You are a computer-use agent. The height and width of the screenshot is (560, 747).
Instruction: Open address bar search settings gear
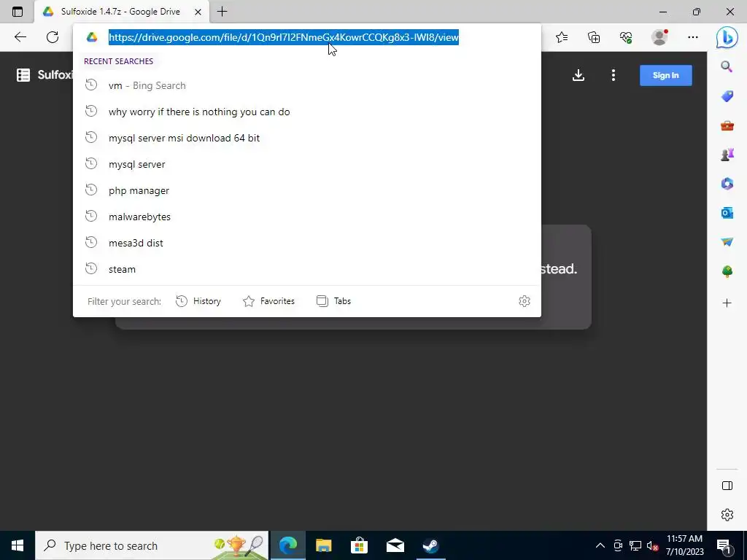524,301
